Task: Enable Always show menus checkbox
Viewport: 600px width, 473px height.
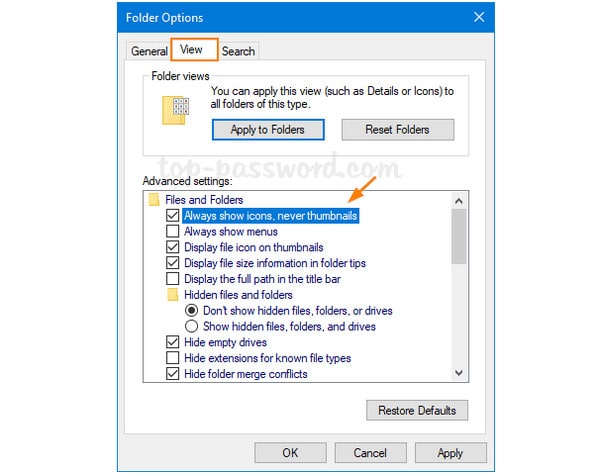Action: click(173, 231)
